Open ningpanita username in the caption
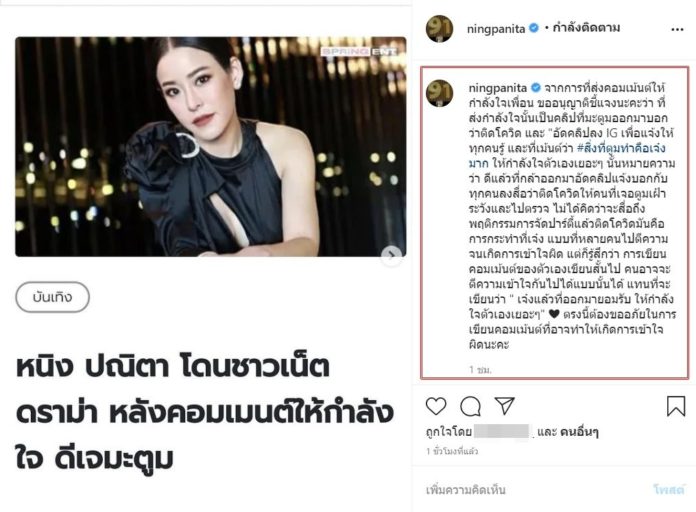The image size is (696, 512). (x=498, y=88)
